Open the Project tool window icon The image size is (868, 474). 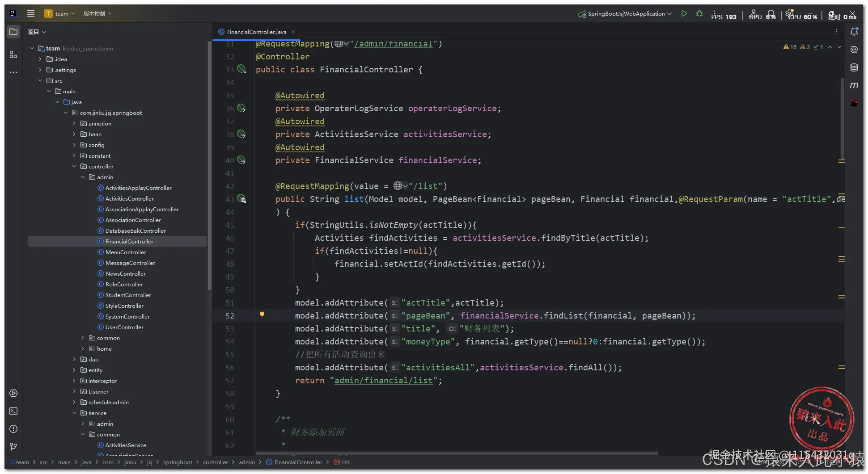[13, 32]
